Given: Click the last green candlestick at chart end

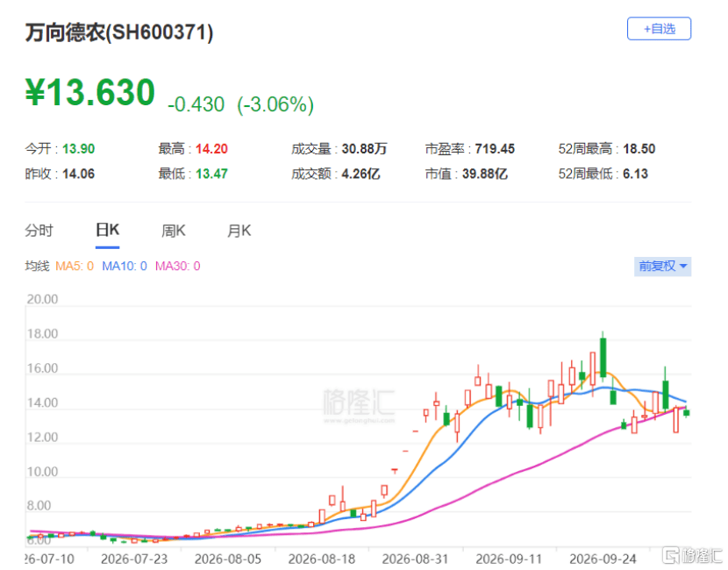Looking at the screenshot, I should coord(686,413).
